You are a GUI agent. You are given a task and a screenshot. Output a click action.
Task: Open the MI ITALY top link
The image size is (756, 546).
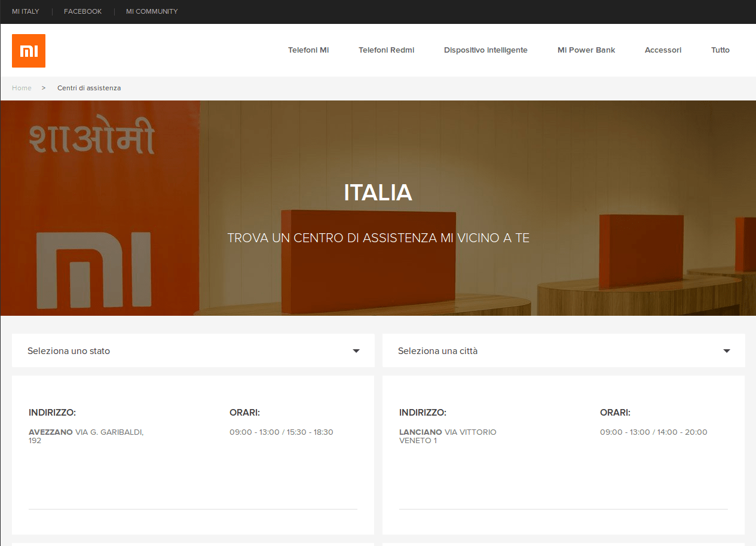[26, 11]
